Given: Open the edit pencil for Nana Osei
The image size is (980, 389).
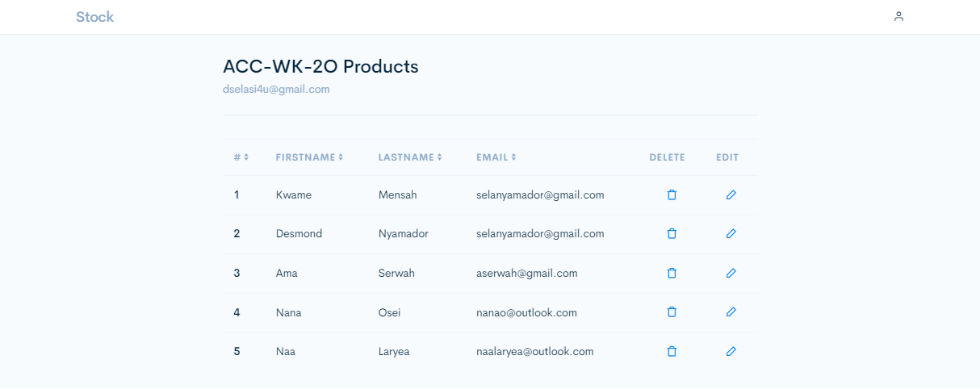Looking at the screenshot, I should 731,312.
